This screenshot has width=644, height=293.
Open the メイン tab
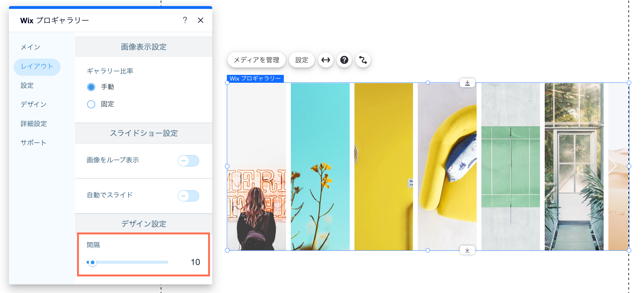[31, 47]
